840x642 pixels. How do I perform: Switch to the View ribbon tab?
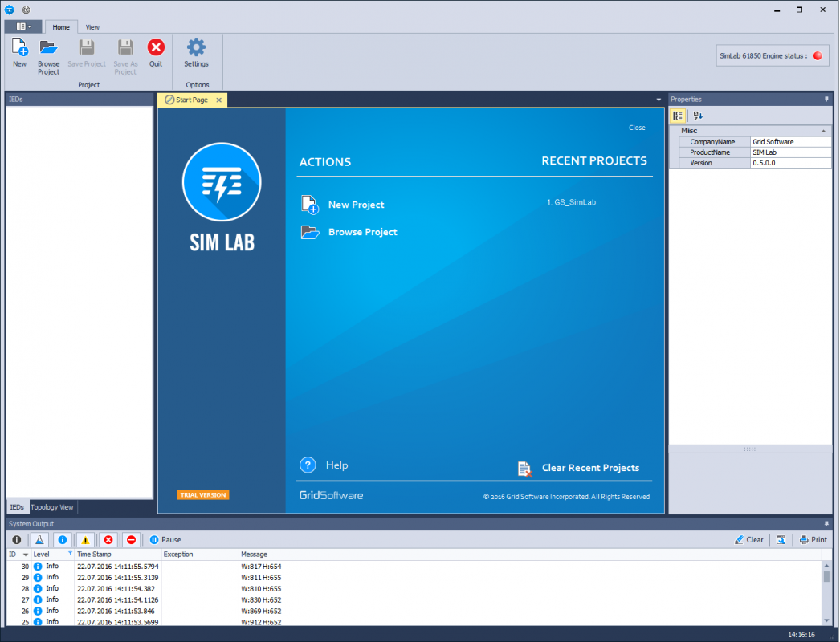pos(92,26)
